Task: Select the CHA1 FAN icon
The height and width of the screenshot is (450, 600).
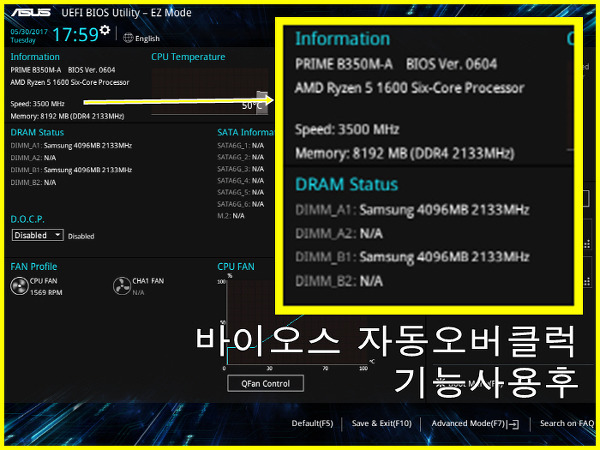Action: (122, 286)
